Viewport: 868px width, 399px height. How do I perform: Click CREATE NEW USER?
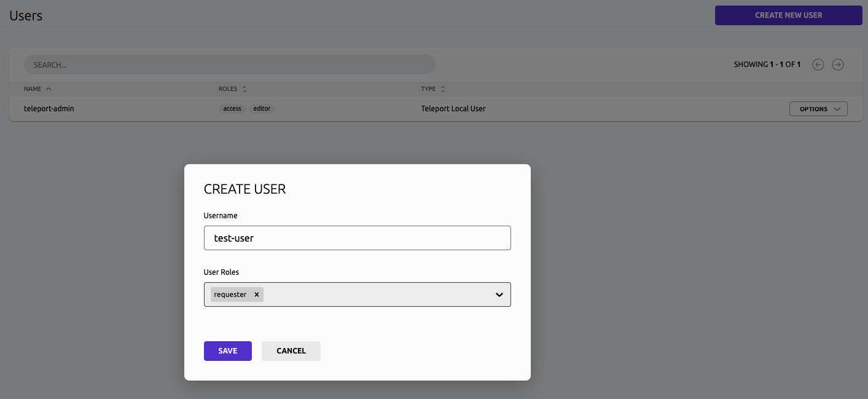coord(788,15)
